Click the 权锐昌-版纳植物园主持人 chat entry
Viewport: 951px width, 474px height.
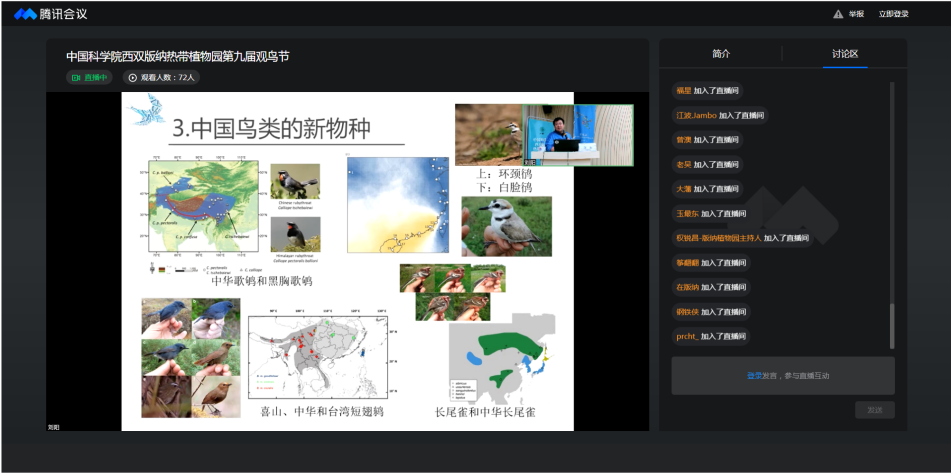pyautogui.click(x=740, y=238)
